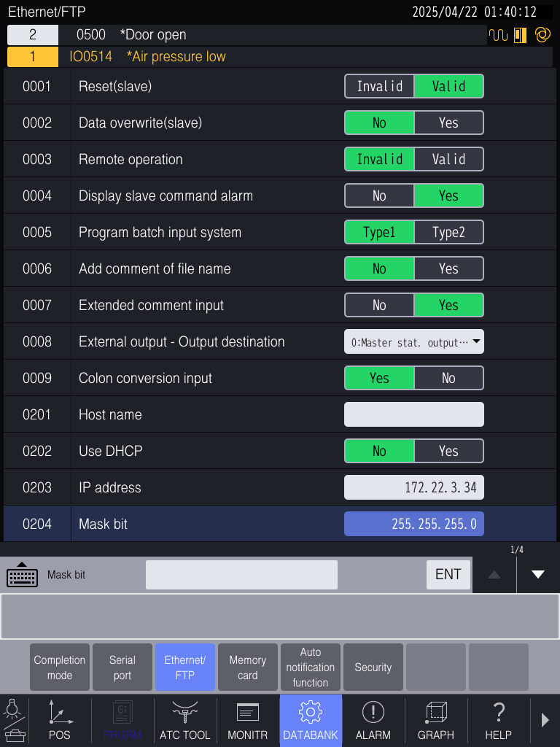Image resolution: width=560 pixels, height=747 pixels.
Task: Switch to the Serial port tab
Action: (122, 667)
